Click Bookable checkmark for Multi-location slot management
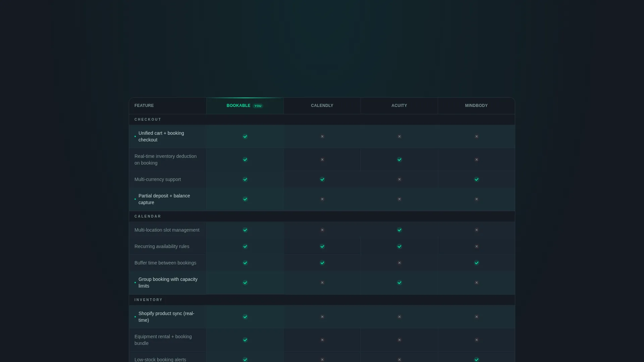644x362 pixels. coord(245,230)
